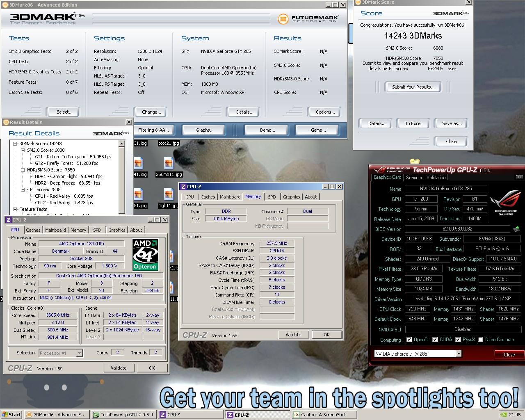The image size is (525, 420).
Task: Open the desktop folder icon above GPU-Z
Action: pos(415,162)
